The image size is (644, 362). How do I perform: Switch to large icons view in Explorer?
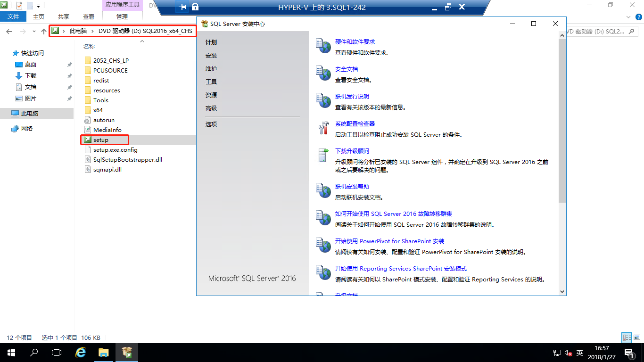pos(636,337)
